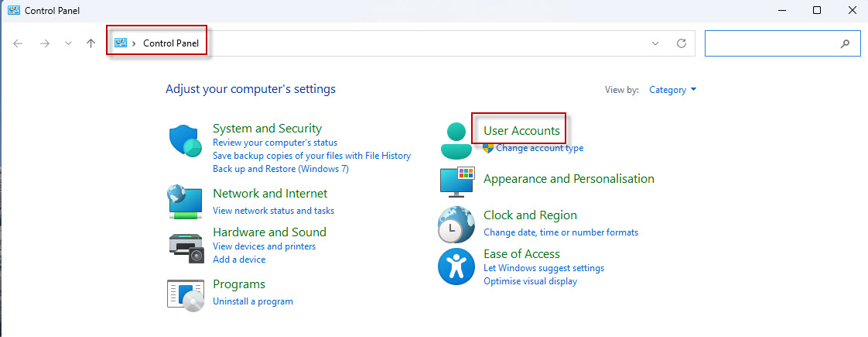Open the Network and Internet globe icon
The height and width of the screenshot is (337, 868).
tap(185, 201)
